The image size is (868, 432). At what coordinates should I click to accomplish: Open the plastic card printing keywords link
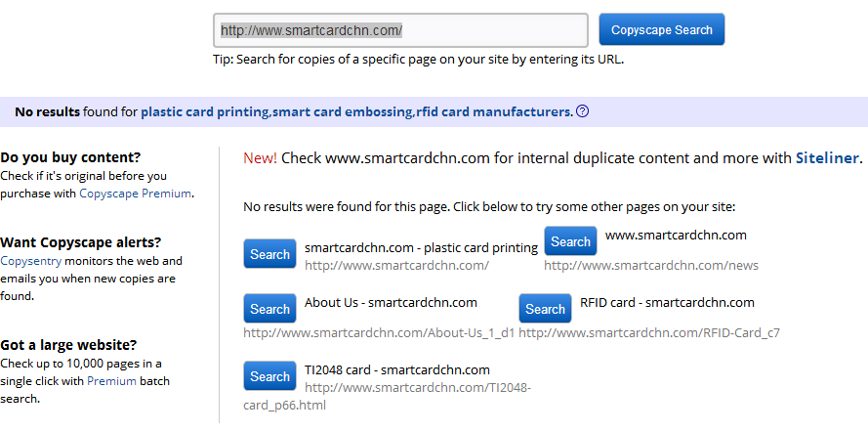(x=356, y=111)
